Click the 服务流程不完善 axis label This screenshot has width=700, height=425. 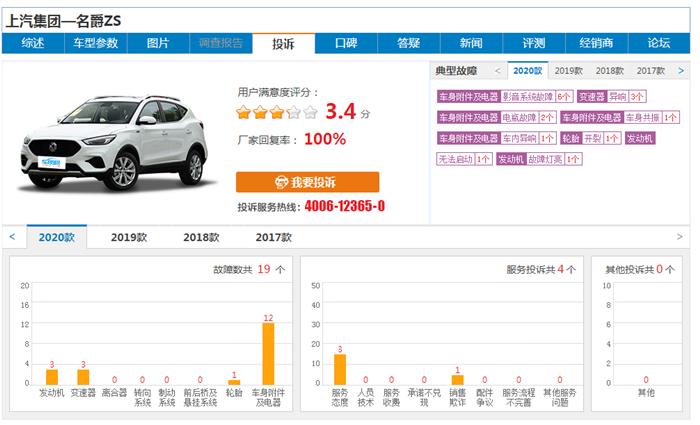[x=519, y=397]
